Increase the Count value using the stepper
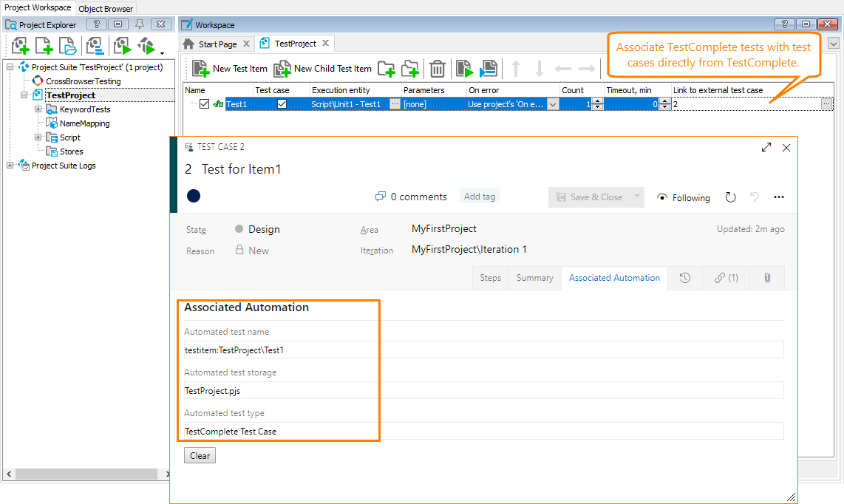 [x=597, y=100]
